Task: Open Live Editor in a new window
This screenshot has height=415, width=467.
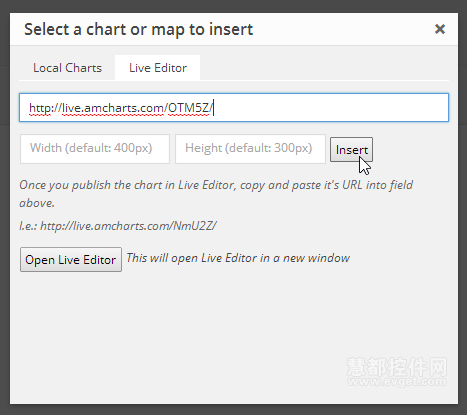Action: [x=71, y=259]
